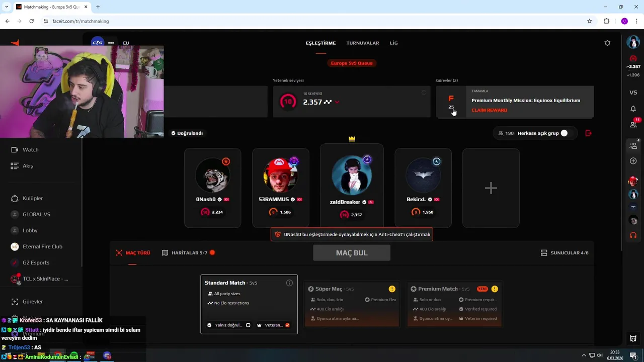Click the info icon on skill level card
The height and width of the screenshot is (362, 644).
424,93
